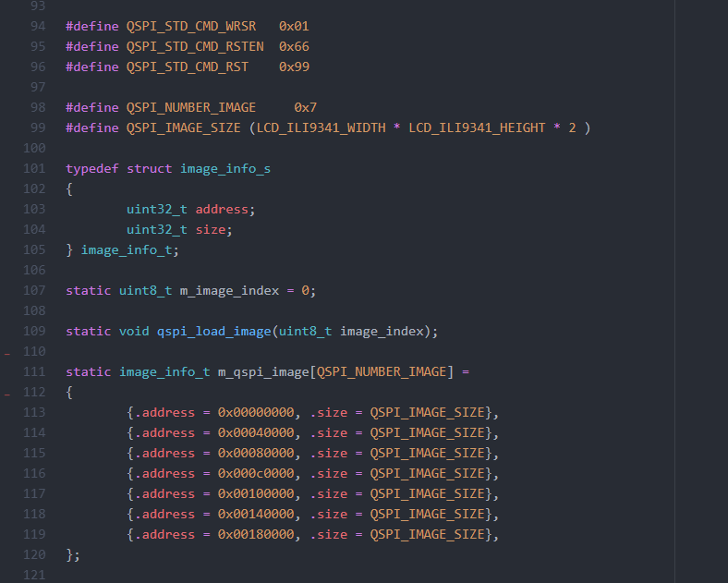Viewport: 728px width, 583px height.
Task: Click the QSPI_NUMBER_IMAGE macro on line 98
Action: 191,107
